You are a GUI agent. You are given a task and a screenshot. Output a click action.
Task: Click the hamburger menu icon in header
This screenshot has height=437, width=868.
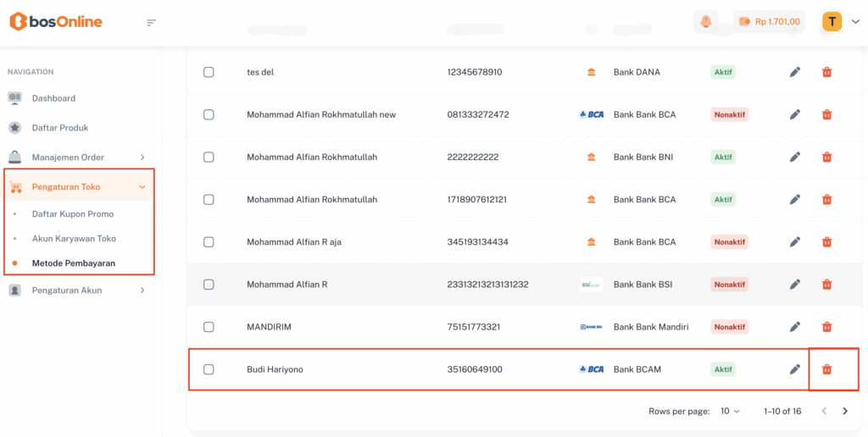click(152, 22)
